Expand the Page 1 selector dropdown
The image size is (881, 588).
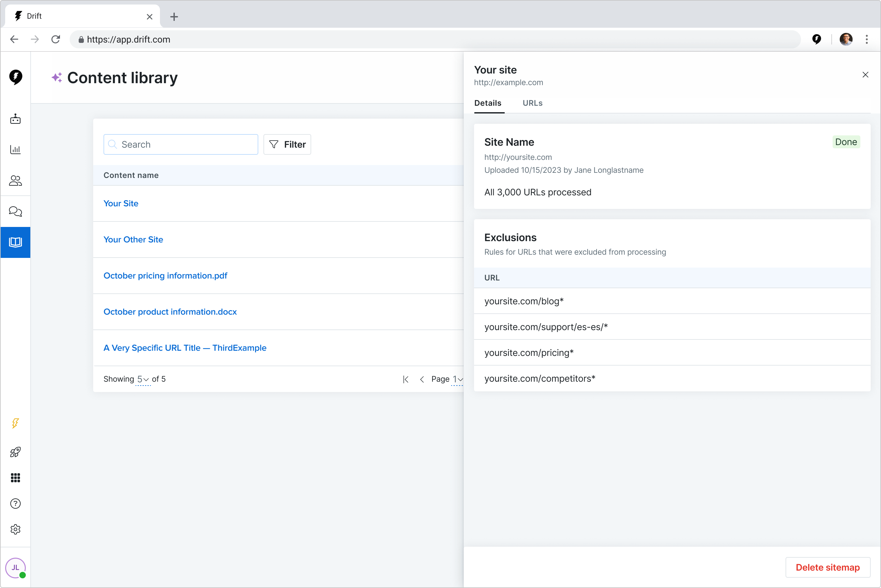pyautogui.click(x=457, y=379)
